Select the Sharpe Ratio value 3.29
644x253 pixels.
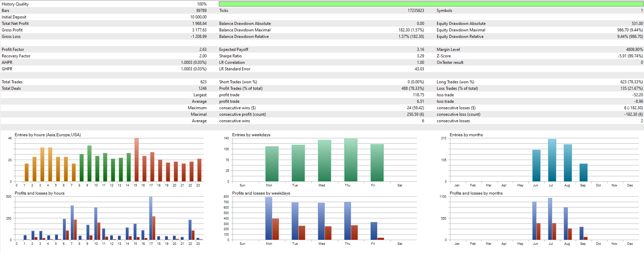point(420,56)
